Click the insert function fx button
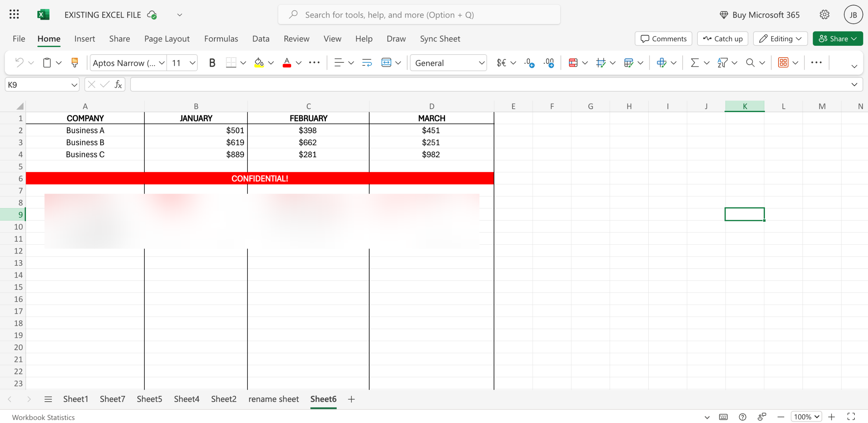This screenshot has width=868, height=423. coord(118,84)
